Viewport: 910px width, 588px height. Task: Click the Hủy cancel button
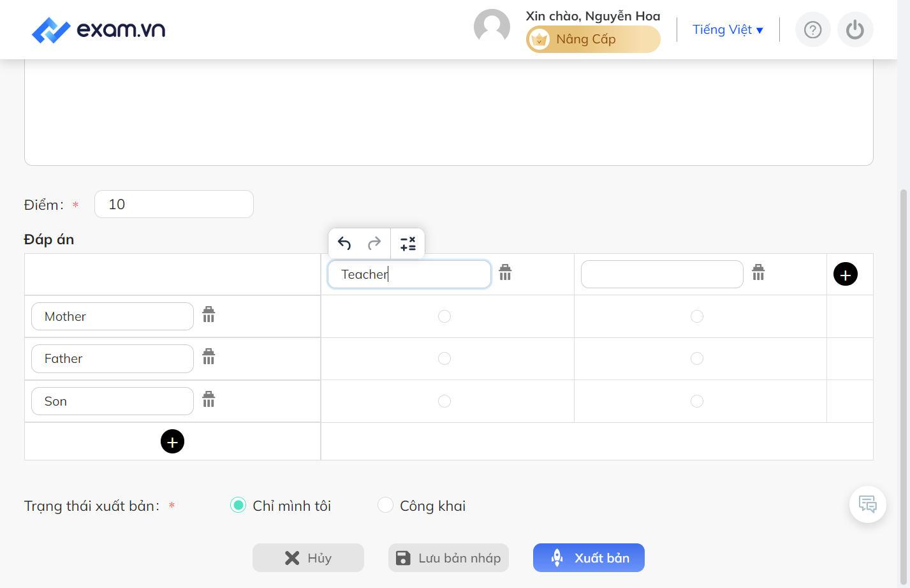(x=308, y=558)
